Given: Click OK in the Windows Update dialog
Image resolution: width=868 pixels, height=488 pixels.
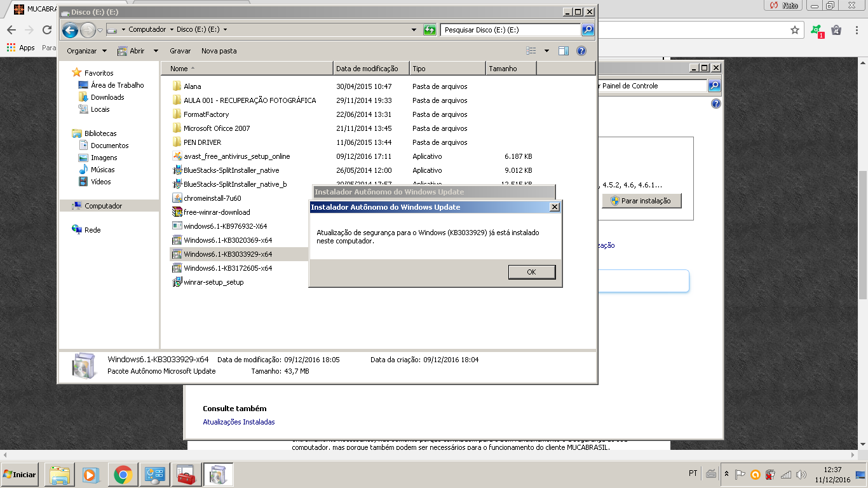Looking at the screenshot, I should click(x=532, y=272).
